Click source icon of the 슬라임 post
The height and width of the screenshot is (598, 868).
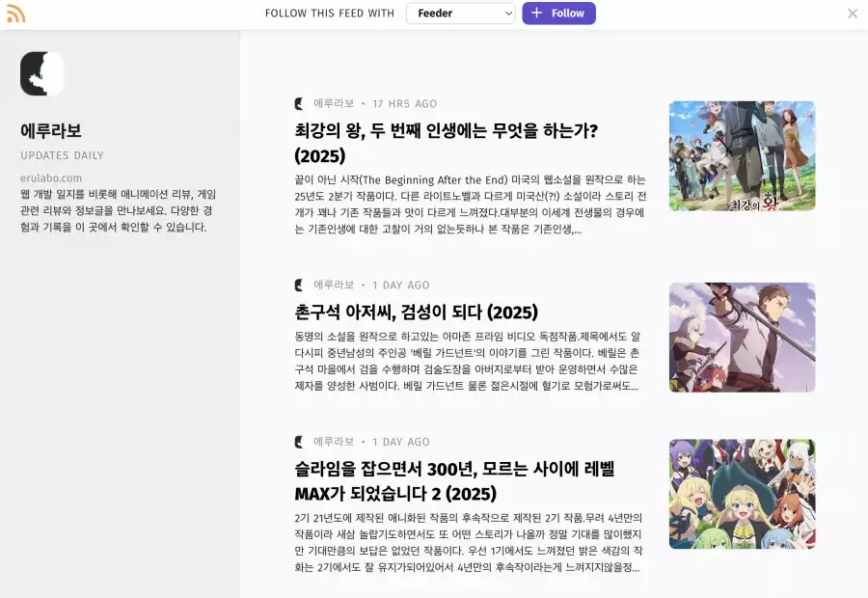coord(300,442)
